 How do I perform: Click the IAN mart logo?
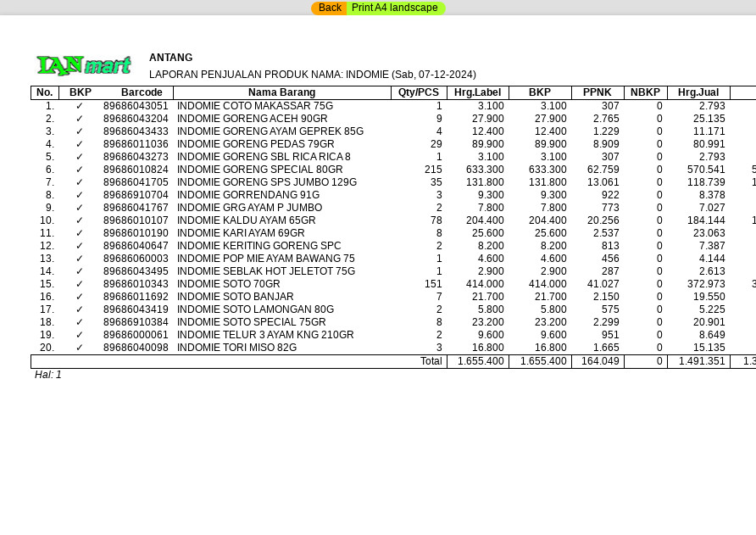coord(84,65)
